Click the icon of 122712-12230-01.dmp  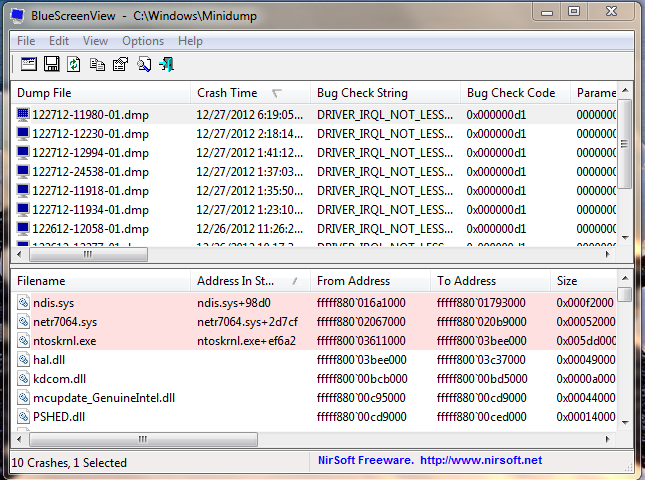click(x=23, y=134)
